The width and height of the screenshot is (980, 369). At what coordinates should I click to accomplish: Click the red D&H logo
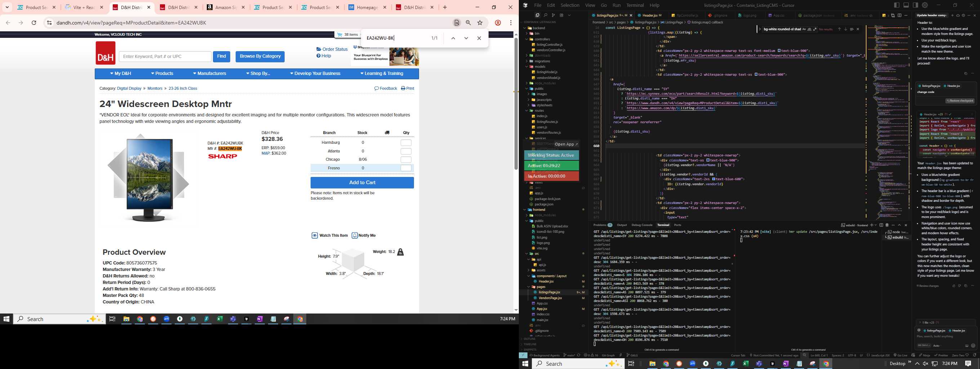point(105,53)
